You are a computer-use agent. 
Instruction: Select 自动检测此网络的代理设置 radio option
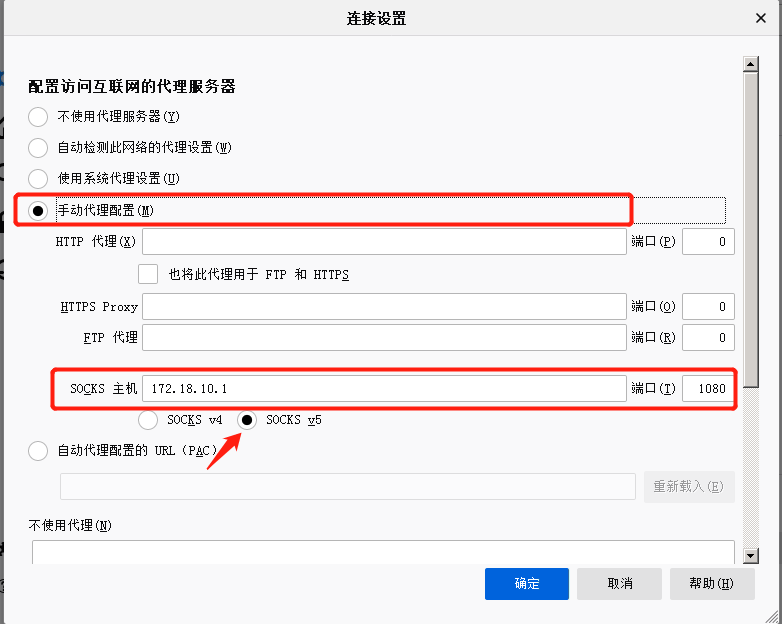(38, 148)
